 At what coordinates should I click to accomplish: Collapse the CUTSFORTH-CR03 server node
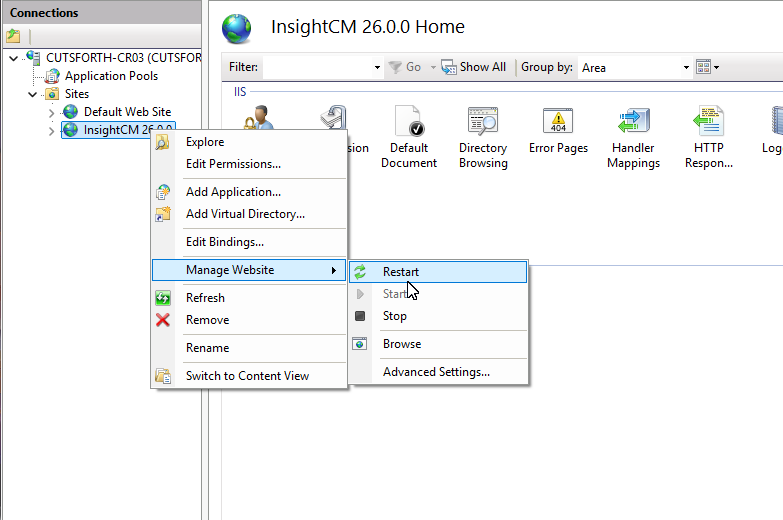[13, 58]
